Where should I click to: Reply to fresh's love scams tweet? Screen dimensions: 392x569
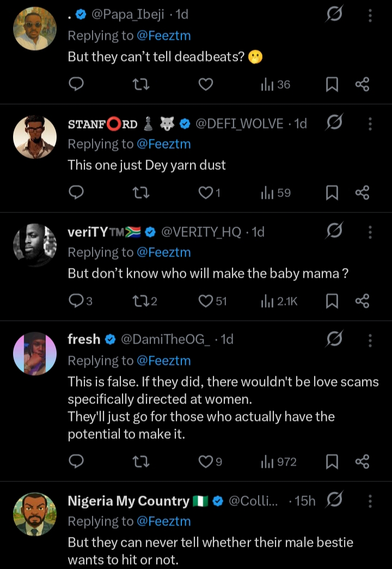(77, 462)
